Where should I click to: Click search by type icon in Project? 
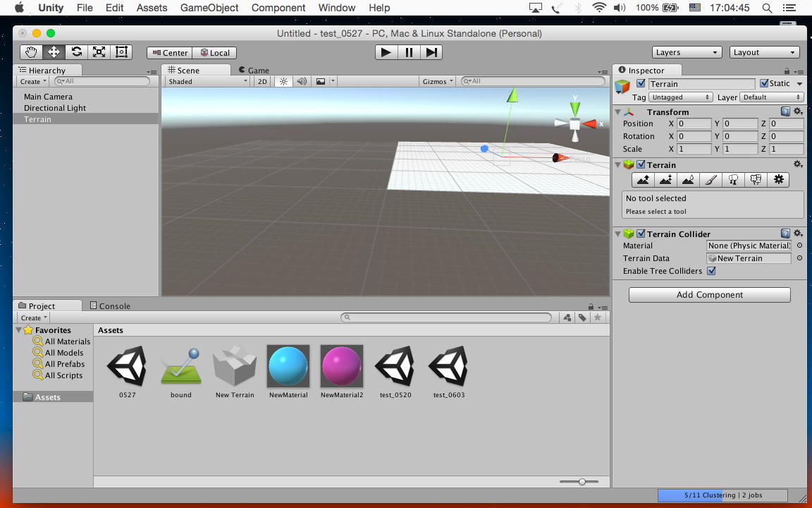click(567, 317)
